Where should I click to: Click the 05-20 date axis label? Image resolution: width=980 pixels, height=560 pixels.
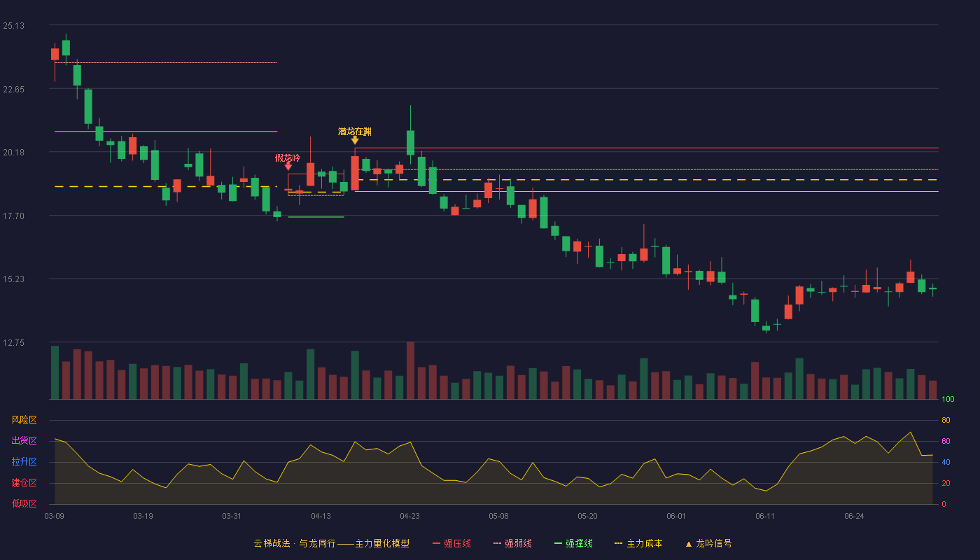pos(587,516)
